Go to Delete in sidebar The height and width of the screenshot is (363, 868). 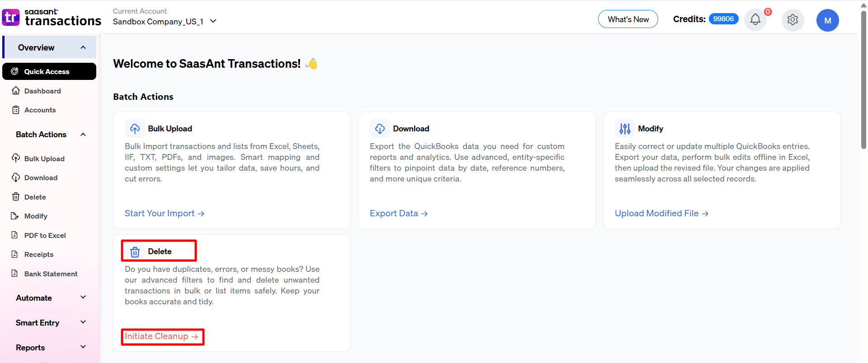click(35, 197)
